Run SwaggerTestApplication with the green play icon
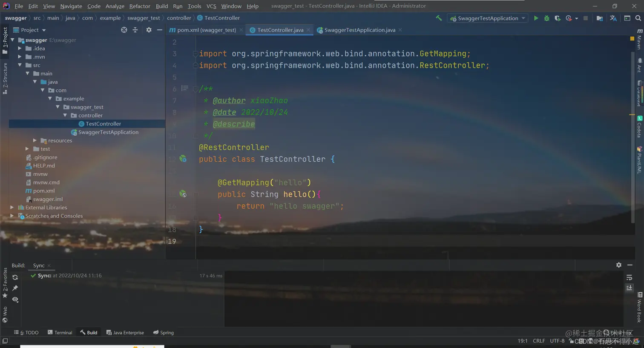The height and width of the screenshot is (348, 644). click(536, 18)
